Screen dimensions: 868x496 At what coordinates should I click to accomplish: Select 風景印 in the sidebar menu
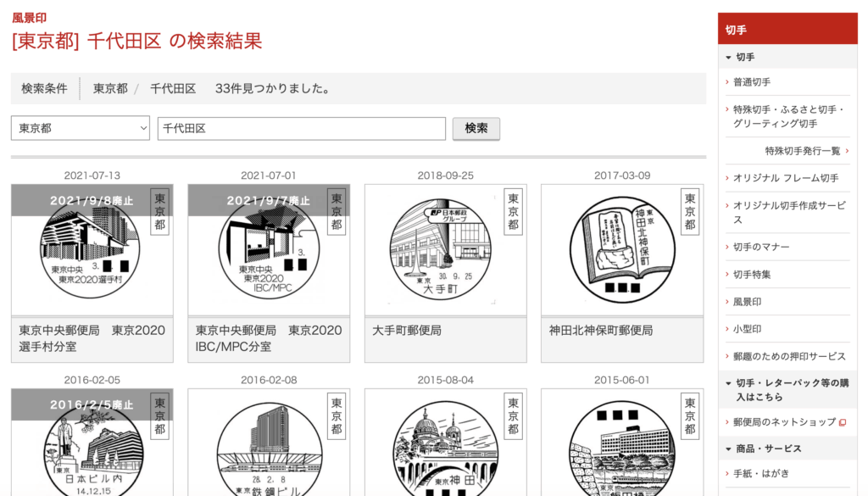747,302
